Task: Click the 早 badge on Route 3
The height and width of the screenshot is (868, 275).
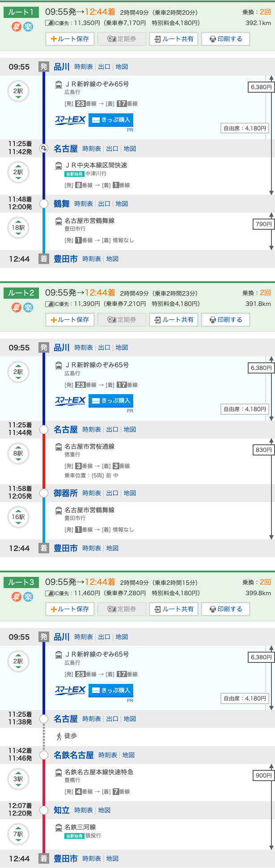Action: click(16, 597)
